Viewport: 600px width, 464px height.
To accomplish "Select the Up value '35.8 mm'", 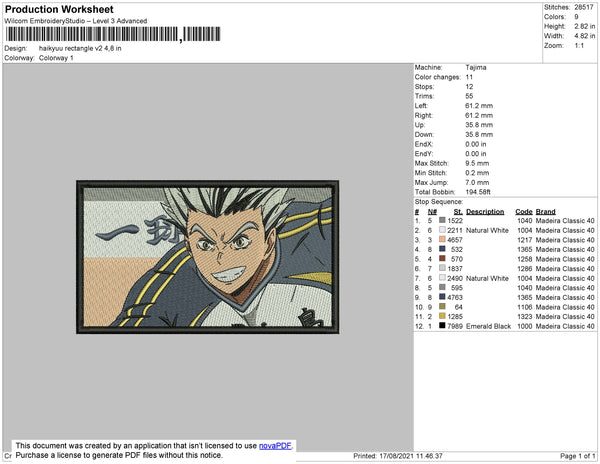I will coord(479,125).
